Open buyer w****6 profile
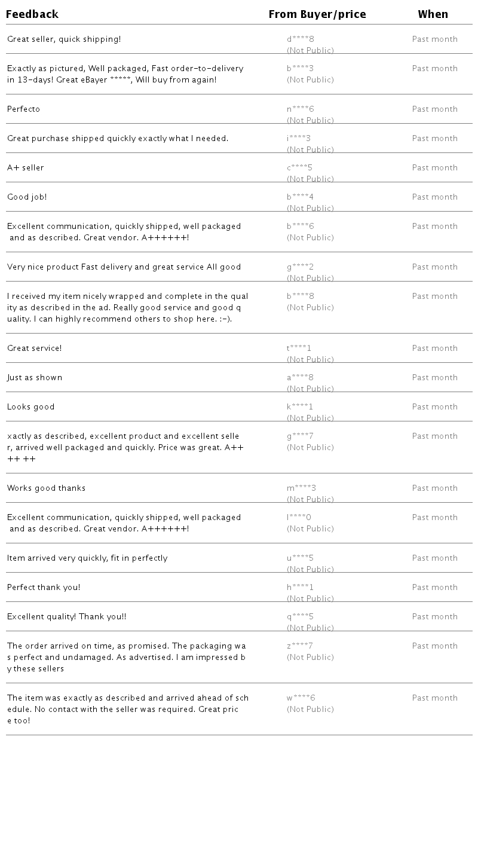Viewport: 478px width, 868px height. point(301,698)
